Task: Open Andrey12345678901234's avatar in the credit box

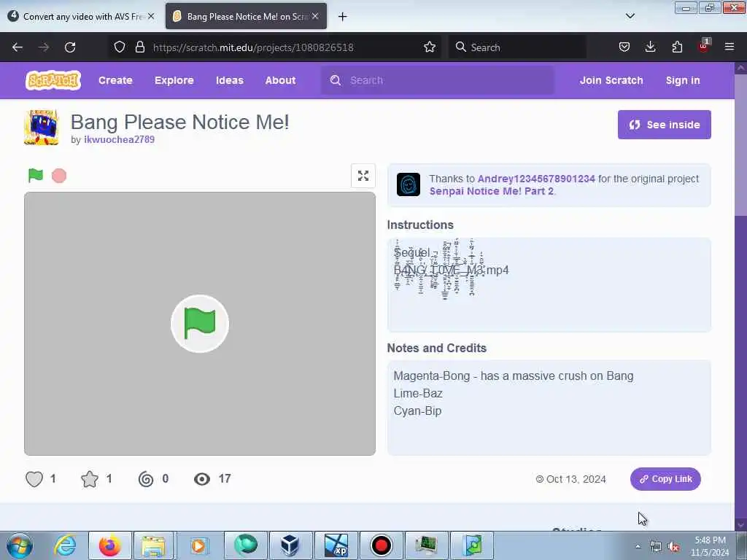Action: point(409,184)
